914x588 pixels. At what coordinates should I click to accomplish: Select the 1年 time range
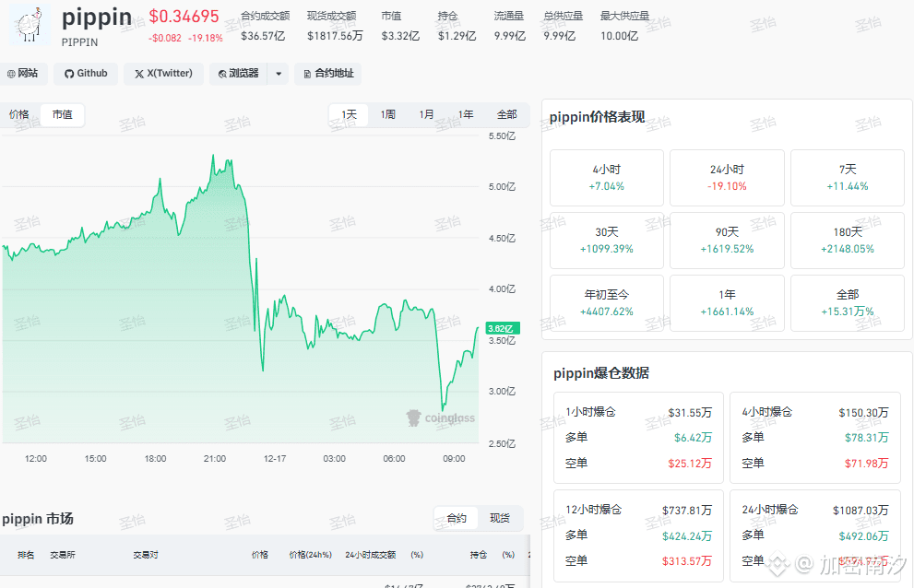(466, 115)
